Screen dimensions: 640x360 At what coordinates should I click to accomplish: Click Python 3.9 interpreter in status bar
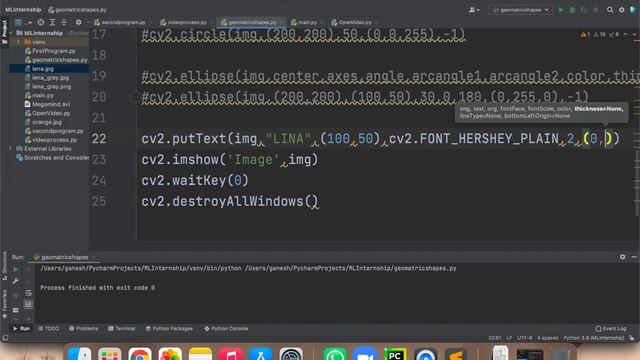pyautogui.click(x=594, y=338)
